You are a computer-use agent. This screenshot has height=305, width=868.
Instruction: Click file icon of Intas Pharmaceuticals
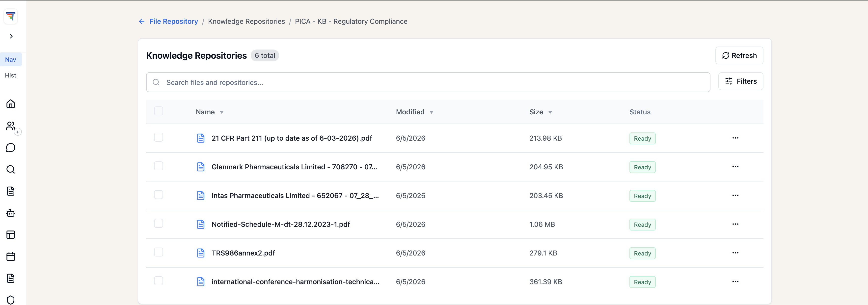[x=200, y=196]
